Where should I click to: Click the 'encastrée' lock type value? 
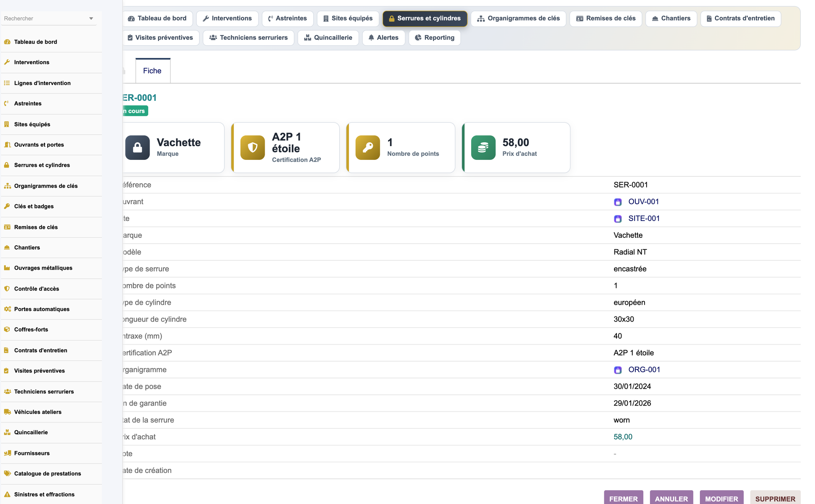(x=630, y=269)
